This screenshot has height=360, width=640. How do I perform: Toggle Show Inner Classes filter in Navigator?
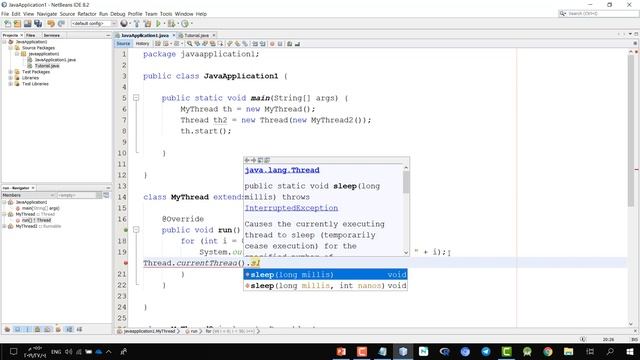(x=48, y=329)
